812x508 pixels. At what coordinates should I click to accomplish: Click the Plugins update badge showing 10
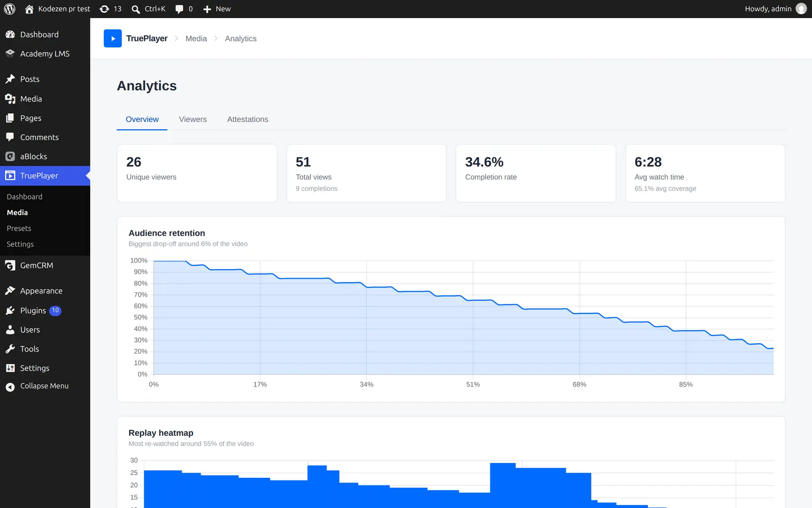click(x=55, y=310)
